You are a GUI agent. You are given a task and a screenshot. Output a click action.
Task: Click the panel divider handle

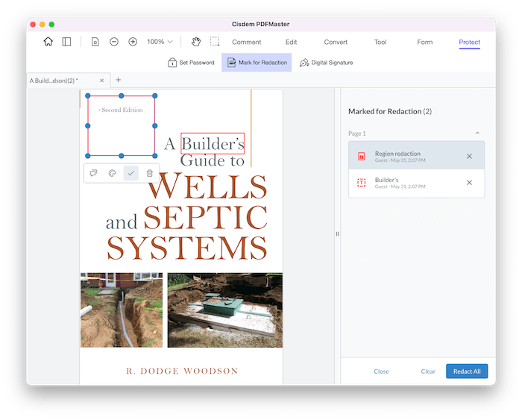coord(337,233)
